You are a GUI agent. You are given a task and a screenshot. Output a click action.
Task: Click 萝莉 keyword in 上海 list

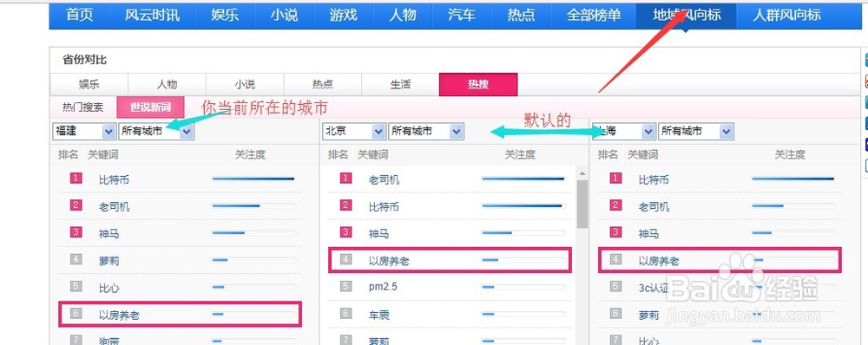648,316
